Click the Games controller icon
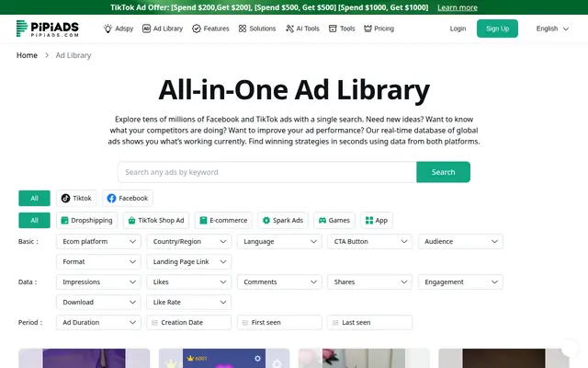 322,221
